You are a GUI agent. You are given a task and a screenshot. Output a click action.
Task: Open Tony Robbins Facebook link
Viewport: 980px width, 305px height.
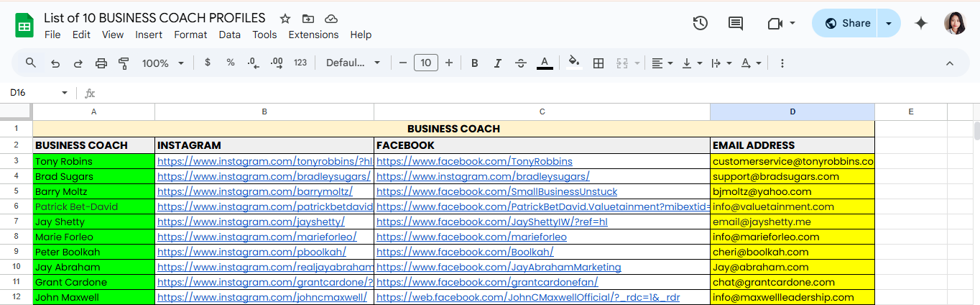[474, 161]
